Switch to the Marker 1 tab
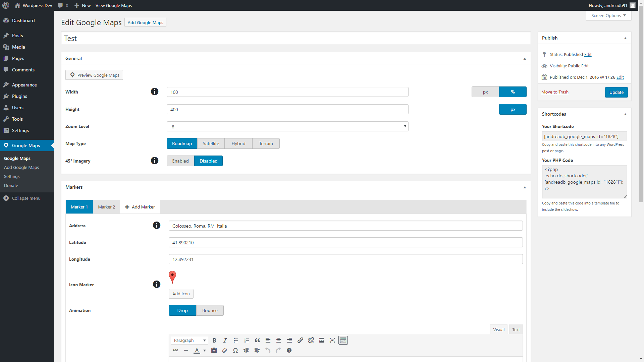 point(79,207)
